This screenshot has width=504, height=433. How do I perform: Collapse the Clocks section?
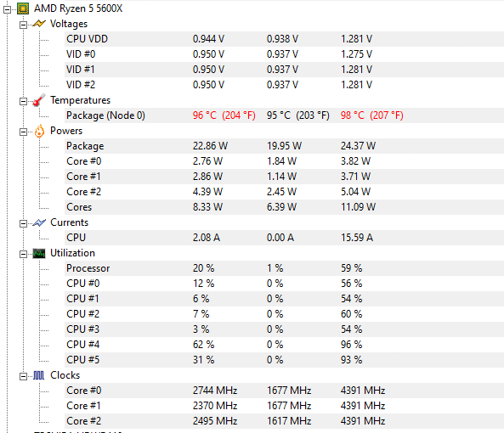(23, 376)
